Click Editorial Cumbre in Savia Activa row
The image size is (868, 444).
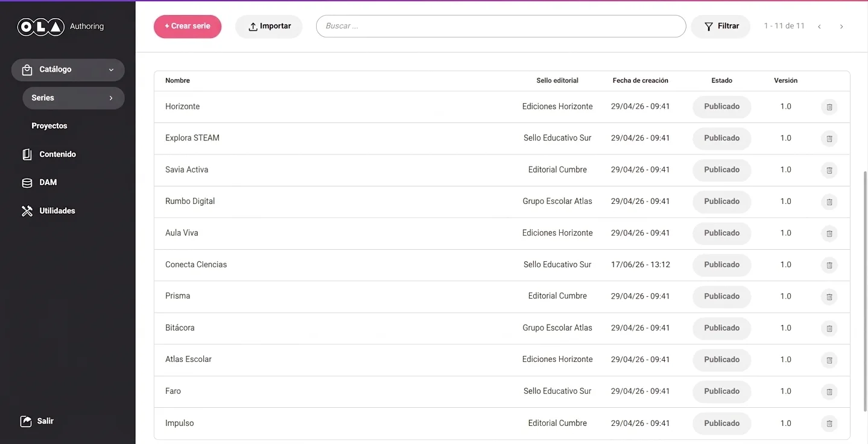click(x=557, y=170)
